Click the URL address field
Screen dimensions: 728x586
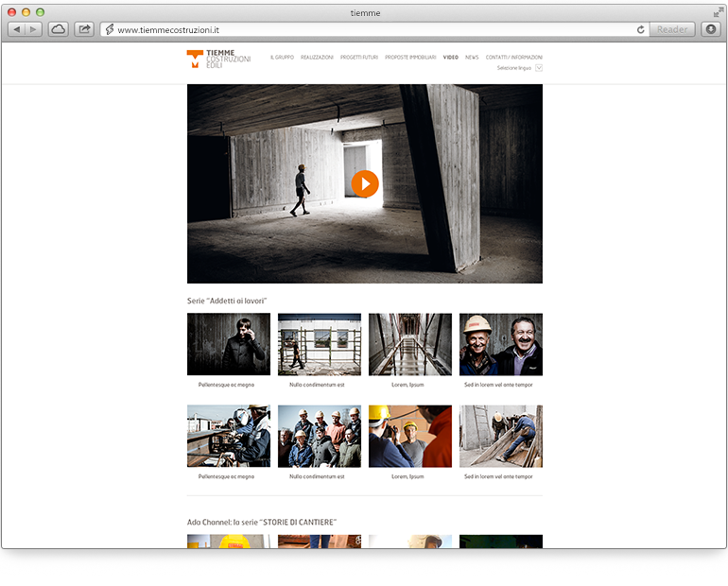click(374, 29)
